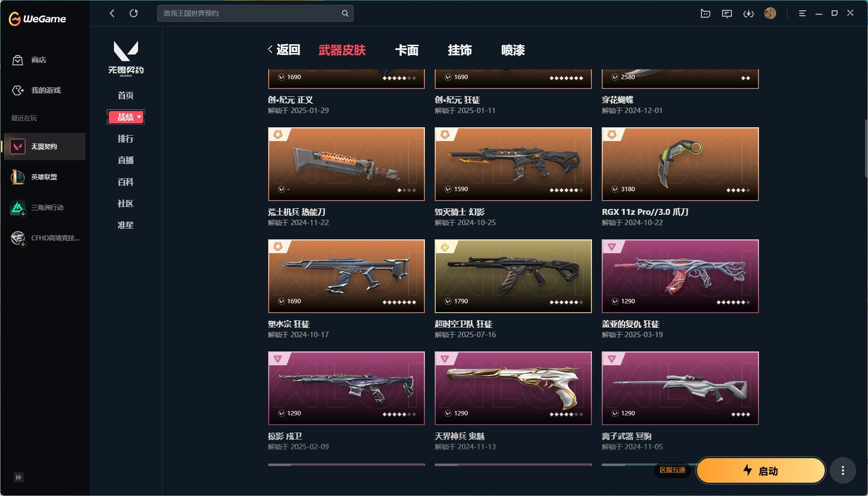
Task: Click the 启动 launch button
Action: coord(760,470)
